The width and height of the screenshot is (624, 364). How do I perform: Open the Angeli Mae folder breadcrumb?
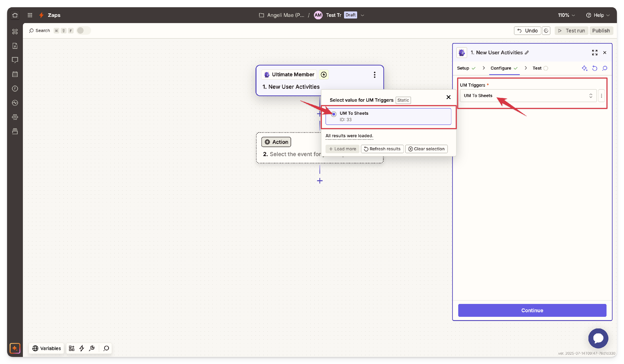click(x=281, y=15)
